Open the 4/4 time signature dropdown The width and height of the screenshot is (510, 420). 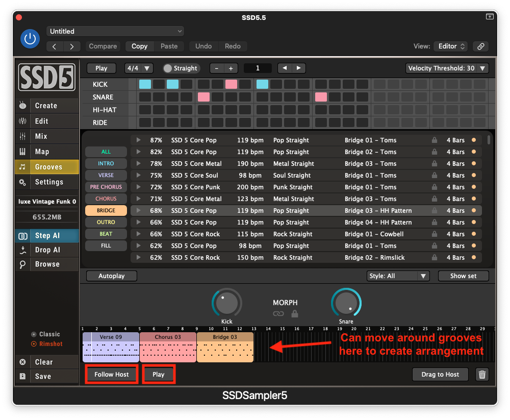(x=139, y=68)
